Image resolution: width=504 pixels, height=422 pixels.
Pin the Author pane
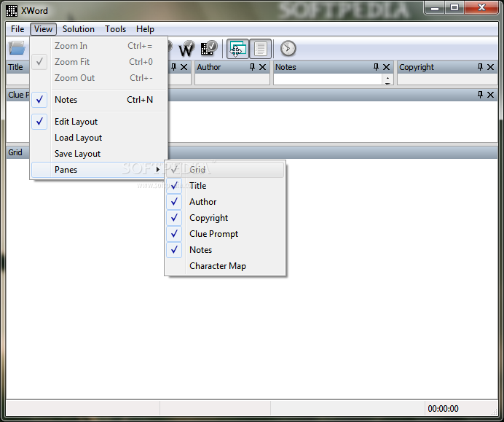tap(252, 67)
